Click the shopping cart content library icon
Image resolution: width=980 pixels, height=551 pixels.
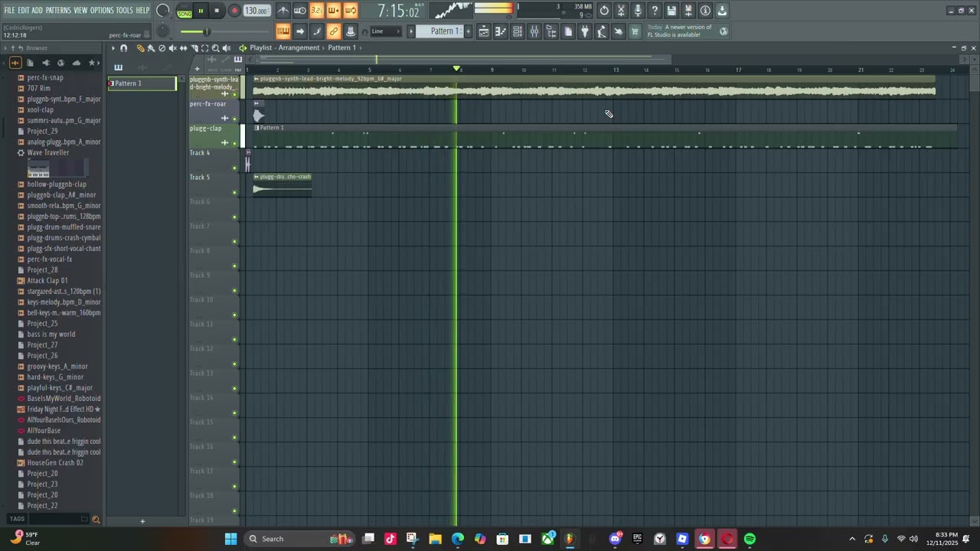tap(635, 31)
